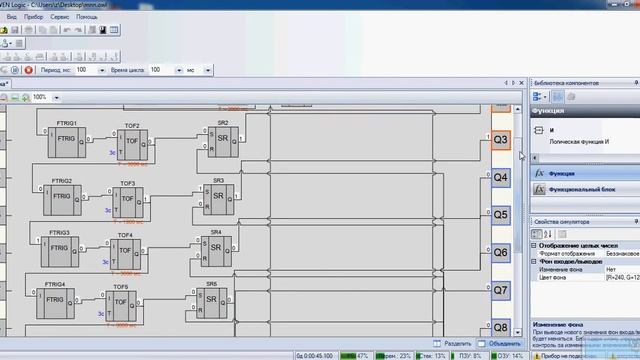Click the library list scroll-left arrow
The height and width of the screenshot is (360, 640).
535,158
